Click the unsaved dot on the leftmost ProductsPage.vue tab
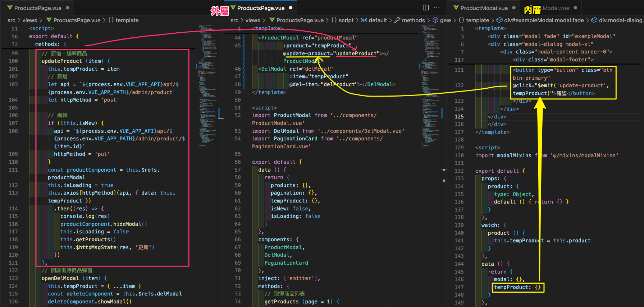The image size is (644, 307). tap(68, 8)
